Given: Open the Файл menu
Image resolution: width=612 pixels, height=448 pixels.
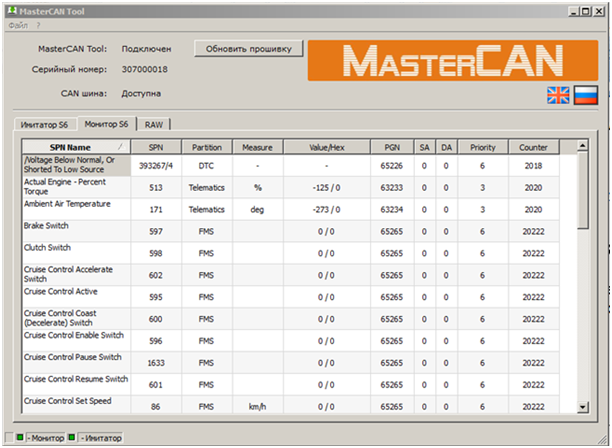Looking at the screenshot, I should tap(17, 24).
